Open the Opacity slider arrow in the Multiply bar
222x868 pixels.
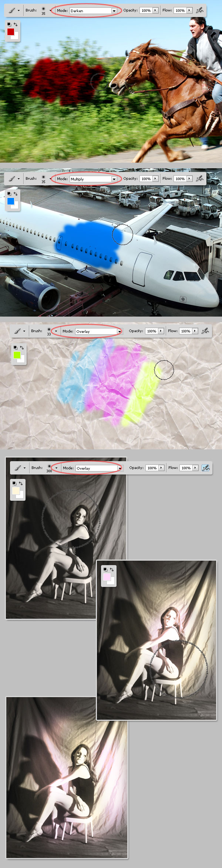coord(155,179)
